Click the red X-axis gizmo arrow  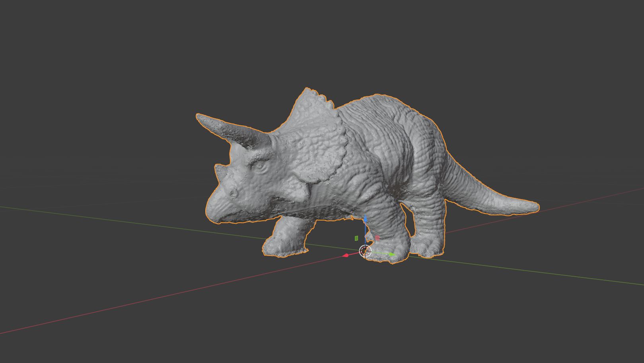tap(346, 255)
